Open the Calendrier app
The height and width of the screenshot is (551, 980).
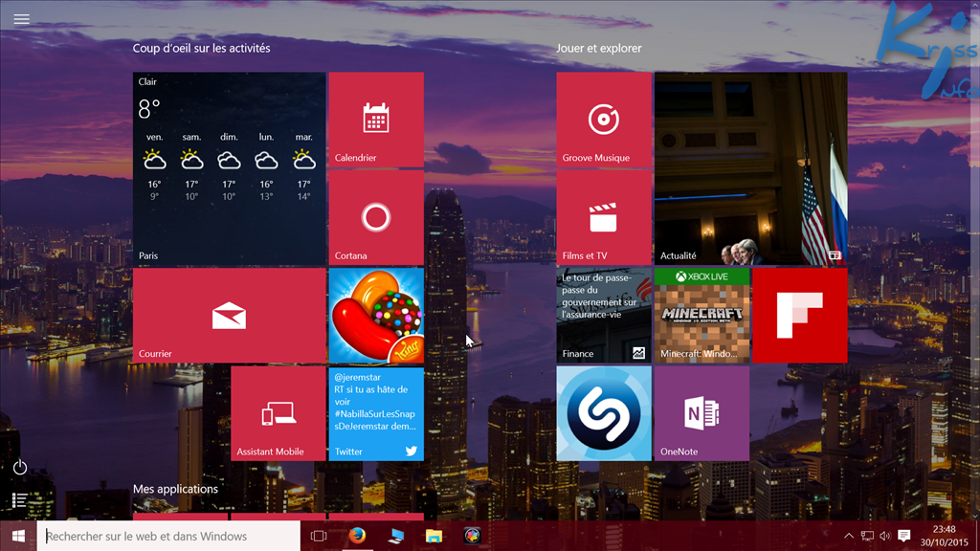(375, 120)
